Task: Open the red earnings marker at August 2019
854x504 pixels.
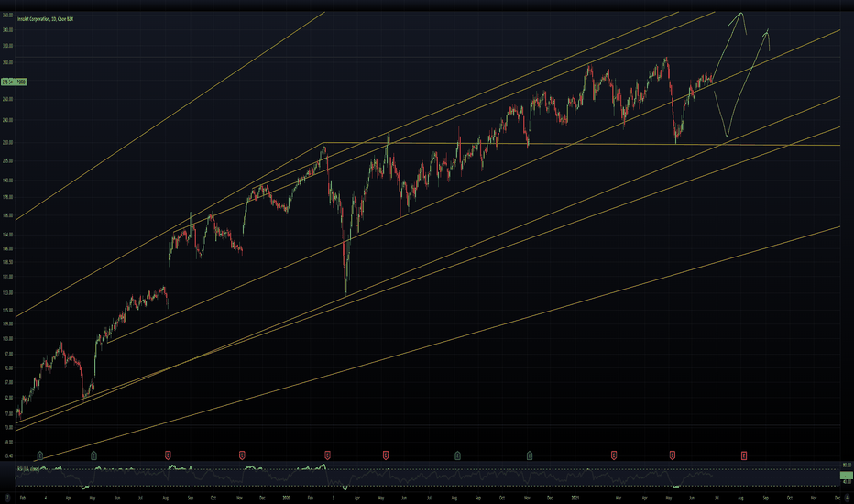Action: tap(169, 455)
